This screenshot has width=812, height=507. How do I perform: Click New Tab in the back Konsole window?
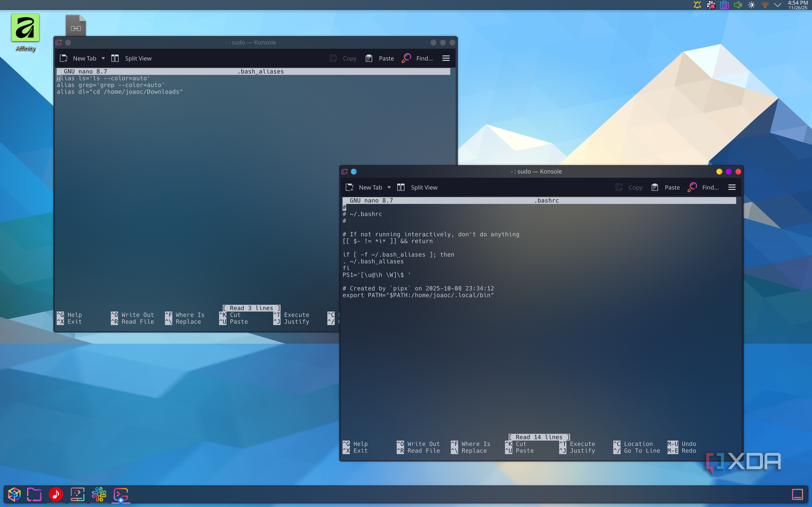[x=81, y=58]
